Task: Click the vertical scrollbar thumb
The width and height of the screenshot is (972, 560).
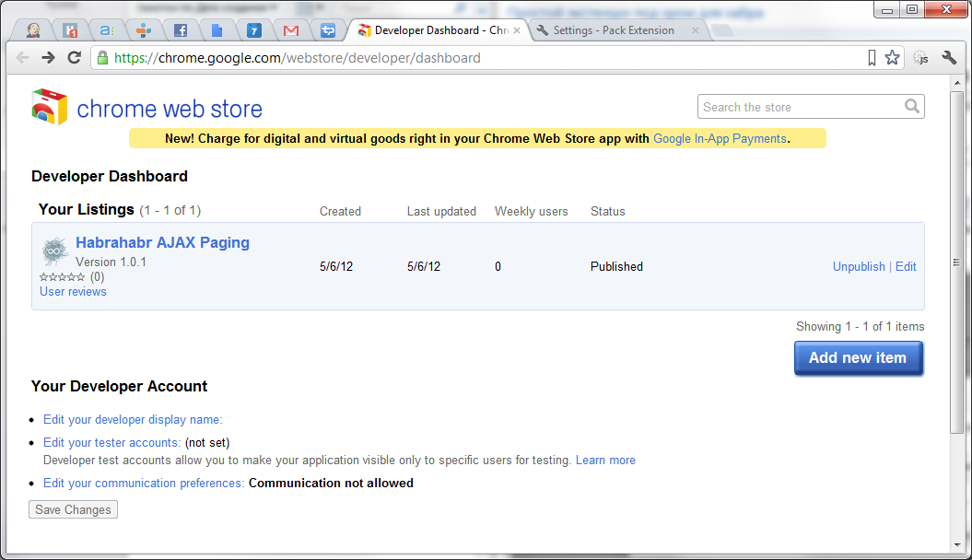Action: 957,262
